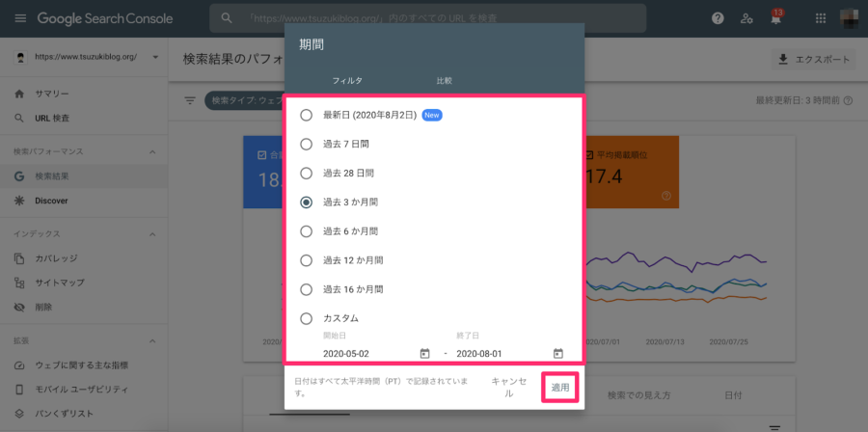Collapse the 検索パフォーマンス sidebar section
868x432 pixels.
(x=152, y=152)
